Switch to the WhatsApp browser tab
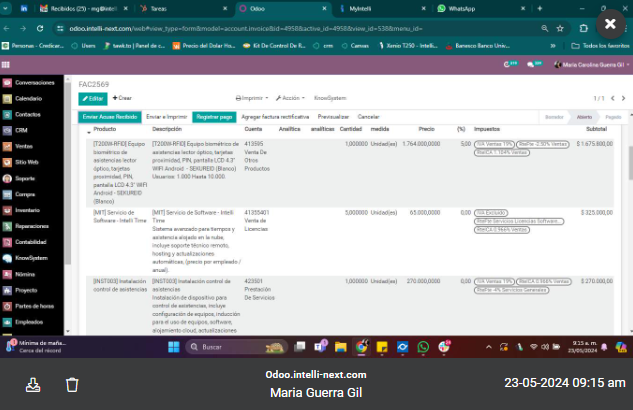 click(481, 8)
